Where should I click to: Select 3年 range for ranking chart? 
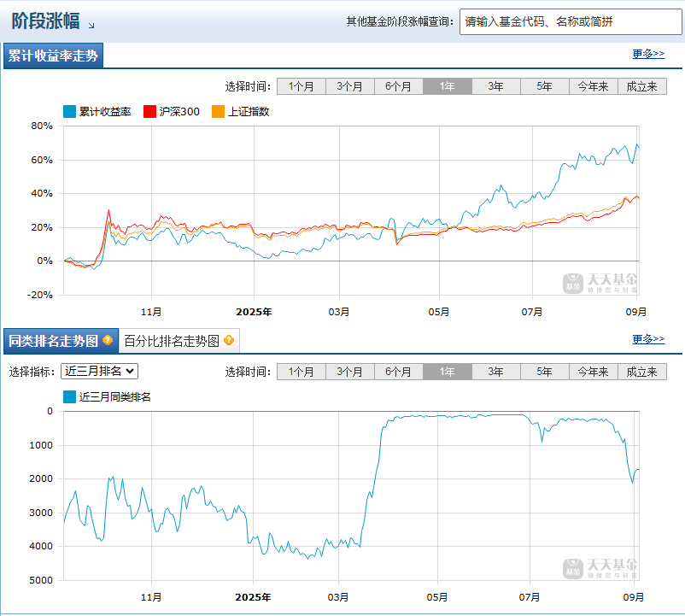click(496, 372)
